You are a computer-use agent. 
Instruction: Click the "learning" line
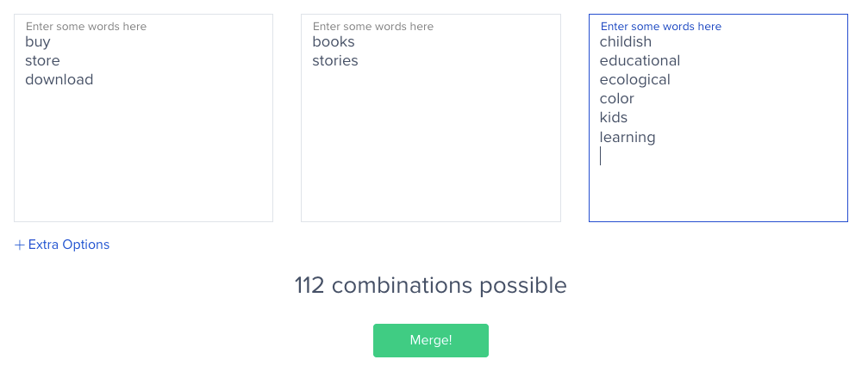pos(628,138)
